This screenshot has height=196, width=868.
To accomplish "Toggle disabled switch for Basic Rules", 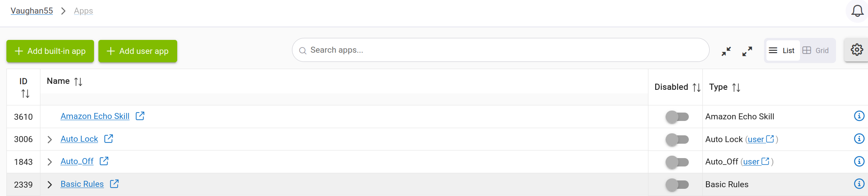I will point(677,184).
